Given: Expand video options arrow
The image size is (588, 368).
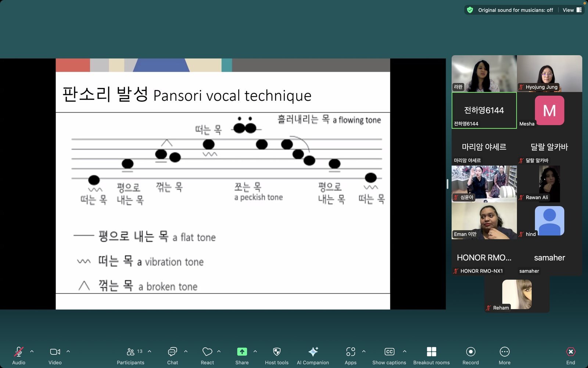Looking at the screenshot, I should point(68,351).
